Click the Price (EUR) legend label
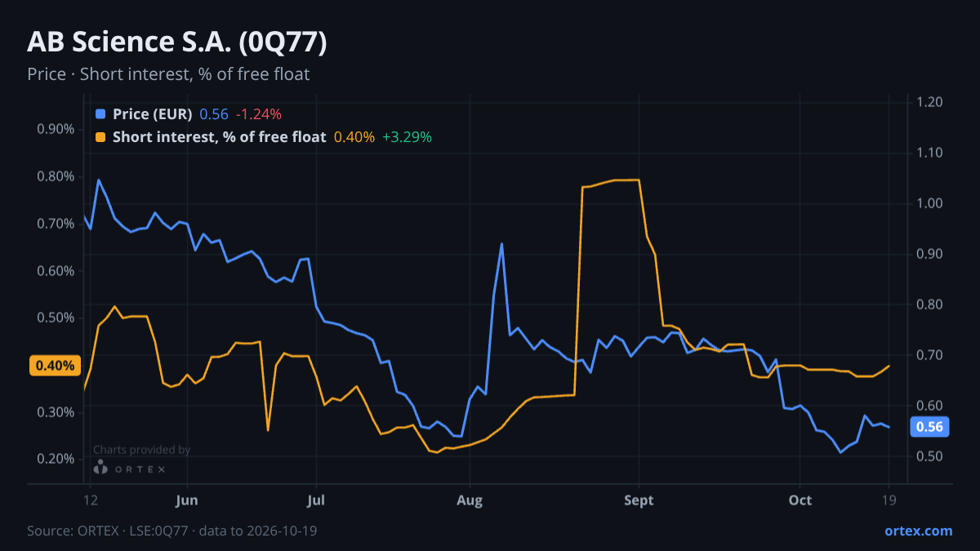 tap(153, 114)
